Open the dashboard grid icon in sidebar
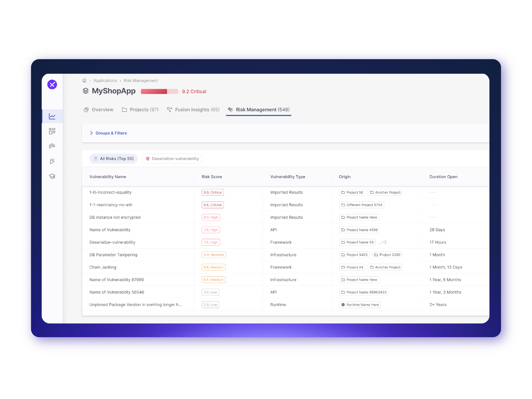The image size is (532, 399). coord(52,131)
